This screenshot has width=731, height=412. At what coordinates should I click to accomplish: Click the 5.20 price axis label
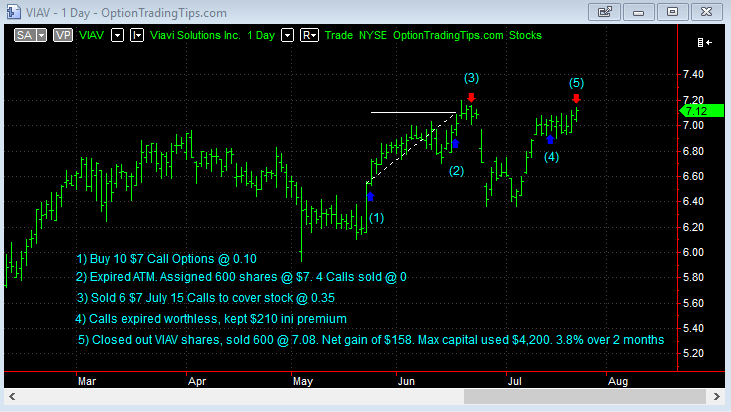pos(693,353)
